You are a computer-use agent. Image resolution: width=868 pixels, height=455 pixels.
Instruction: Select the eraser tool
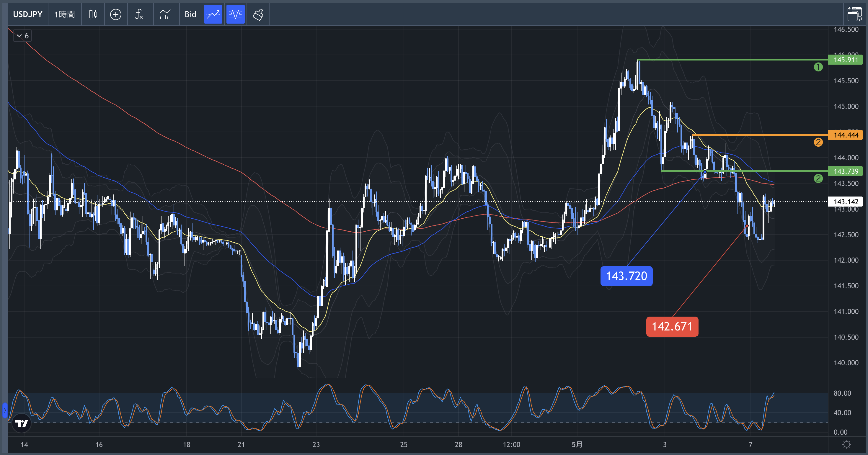pyautogui.click(x=258, y=14)
